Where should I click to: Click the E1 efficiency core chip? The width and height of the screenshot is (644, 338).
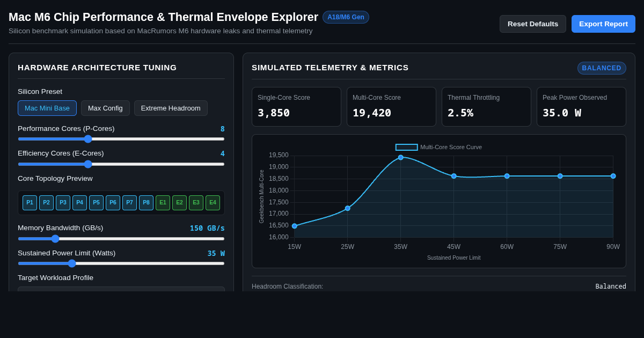[x=163, y=203]
